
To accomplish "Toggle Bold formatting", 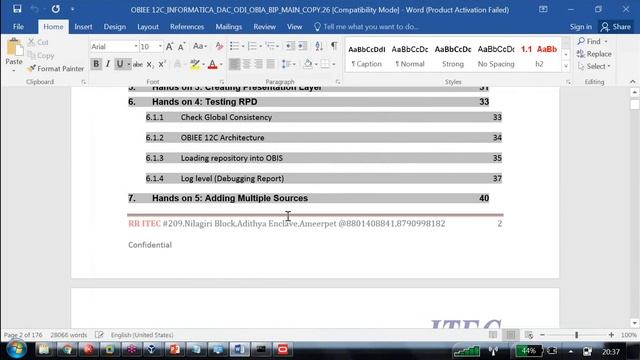I will click(96, 64).
